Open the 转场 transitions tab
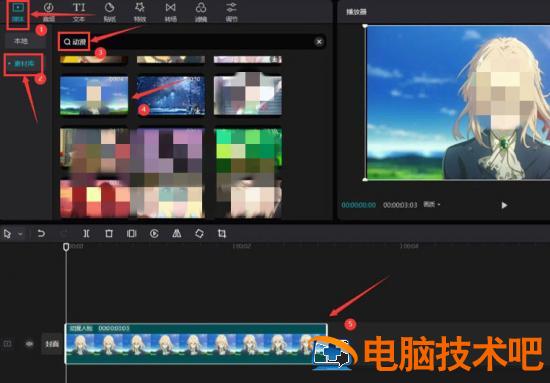550x383 pixels. 170,12
